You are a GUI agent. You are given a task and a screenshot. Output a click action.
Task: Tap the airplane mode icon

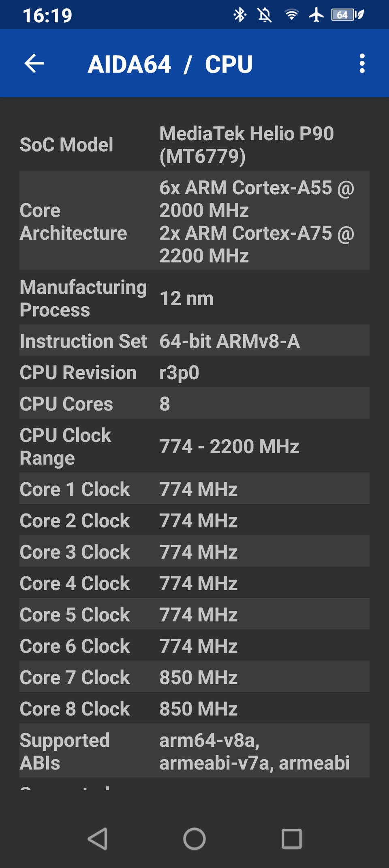pyautogui.click(x=316, y=15)
